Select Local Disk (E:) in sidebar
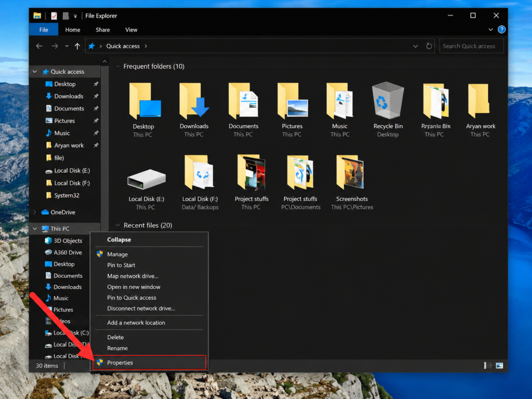Viewport: 532px width, 399px height. click(68, 170)
